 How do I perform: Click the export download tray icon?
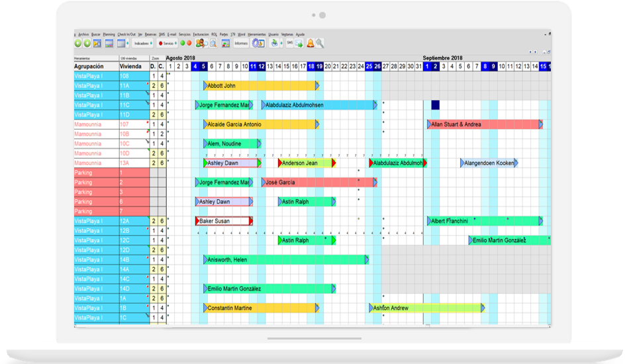pyautogui.click(x=274, y=43)
